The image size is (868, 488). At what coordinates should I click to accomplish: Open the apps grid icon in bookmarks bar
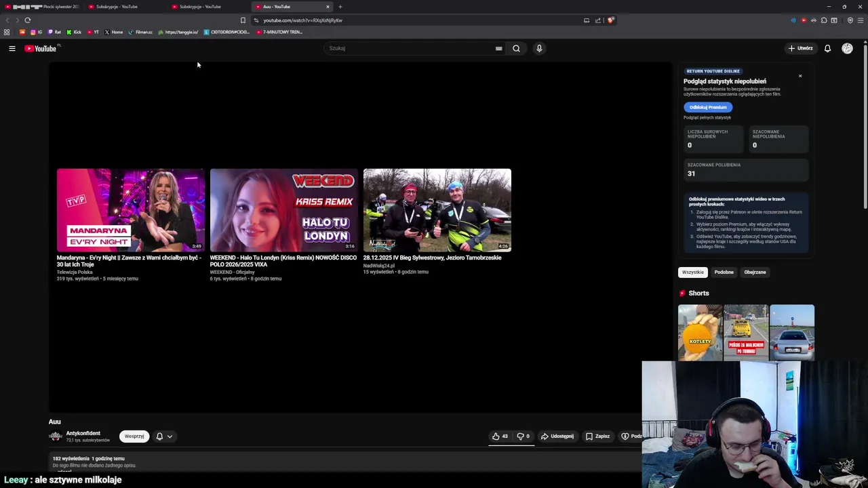point(7,32)
